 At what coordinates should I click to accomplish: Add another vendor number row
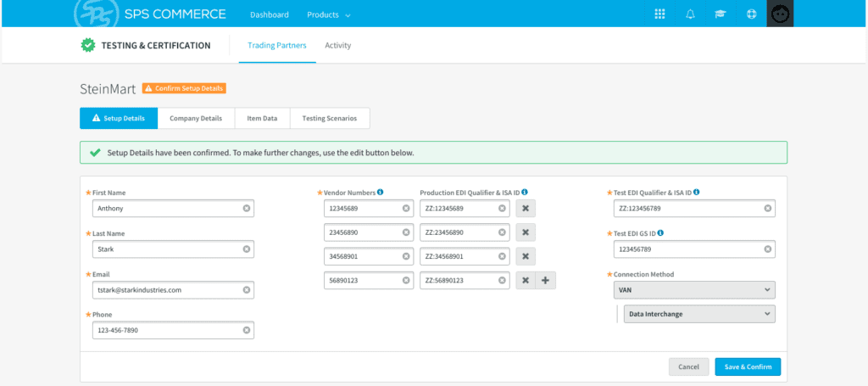point(545,280)
